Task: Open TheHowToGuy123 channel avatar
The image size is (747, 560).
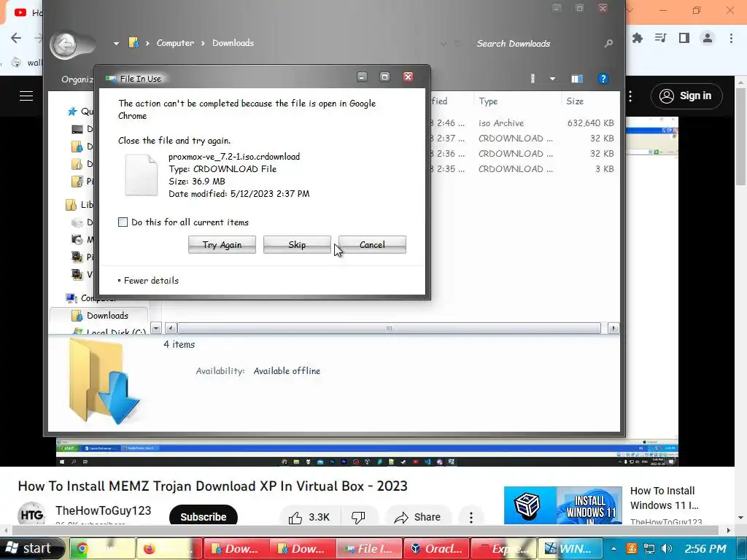Action: coord(31,514)
